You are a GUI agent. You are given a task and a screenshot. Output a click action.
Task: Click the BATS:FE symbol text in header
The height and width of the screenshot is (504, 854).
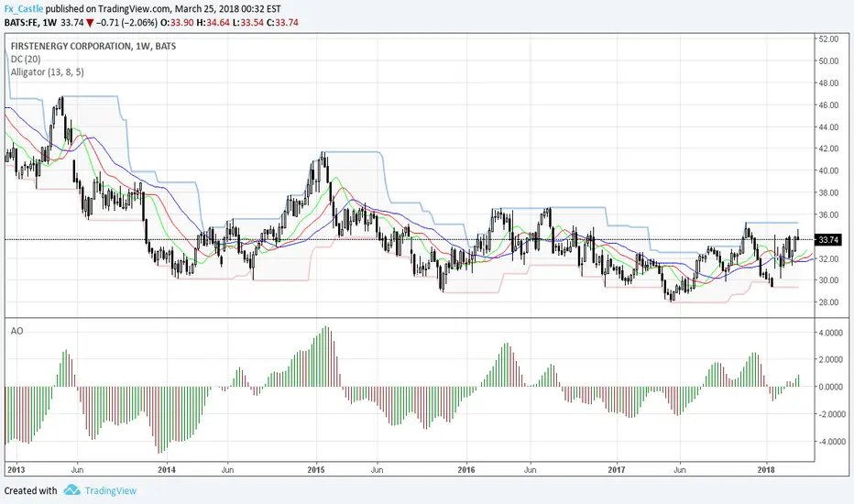tap(21, 22)
